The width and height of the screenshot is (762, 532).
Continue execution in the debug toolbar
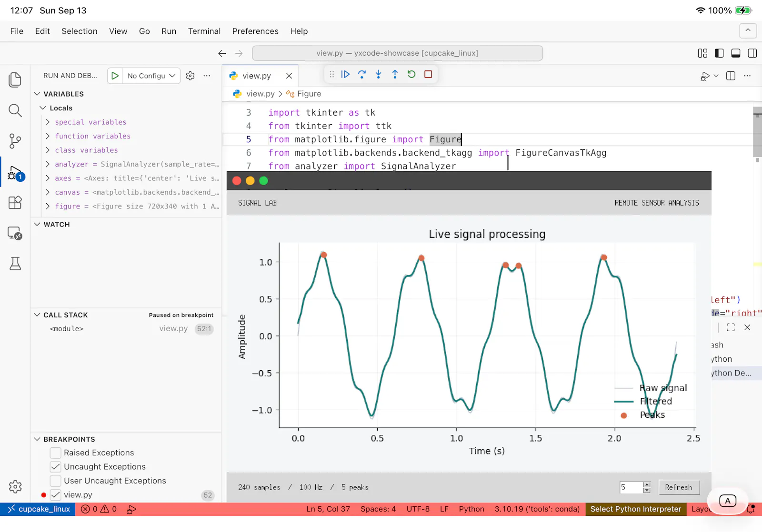(x=346, y=74)
